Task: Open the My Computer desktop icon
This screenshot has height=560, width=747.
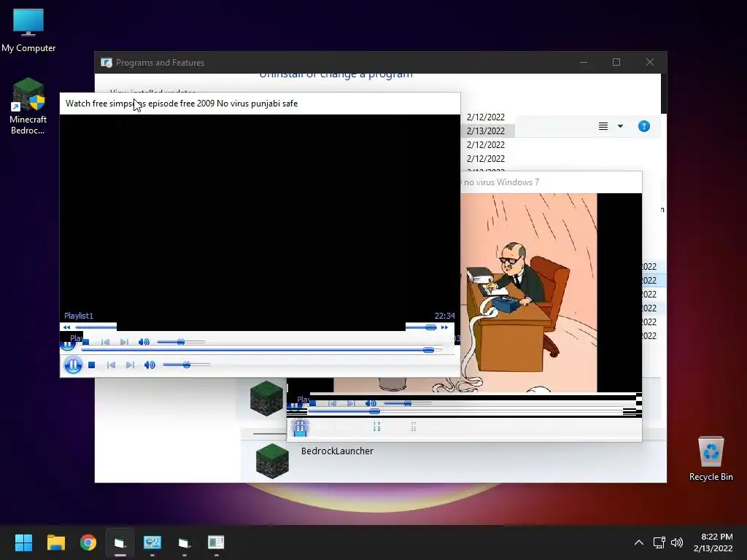Action: [28, 29]
